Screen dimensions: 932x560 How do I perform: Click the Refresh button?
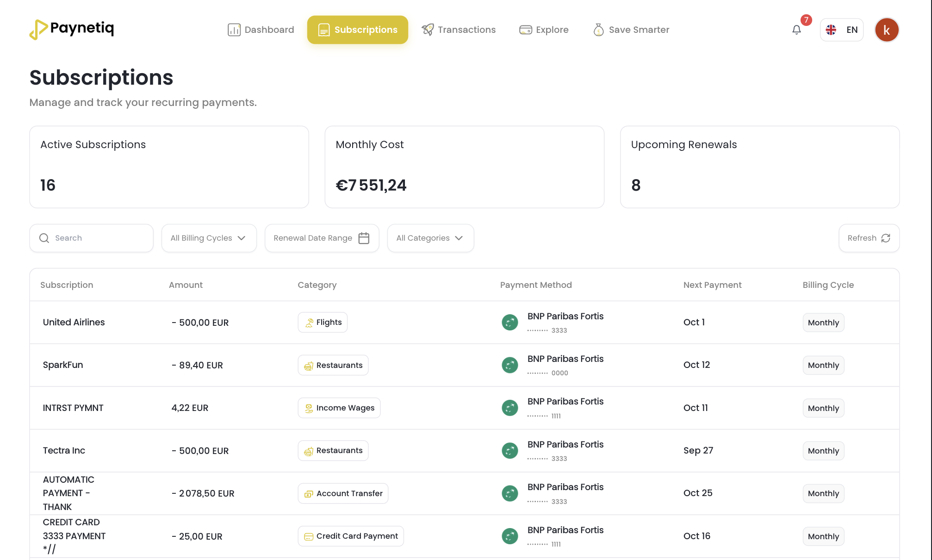point(869,238)
